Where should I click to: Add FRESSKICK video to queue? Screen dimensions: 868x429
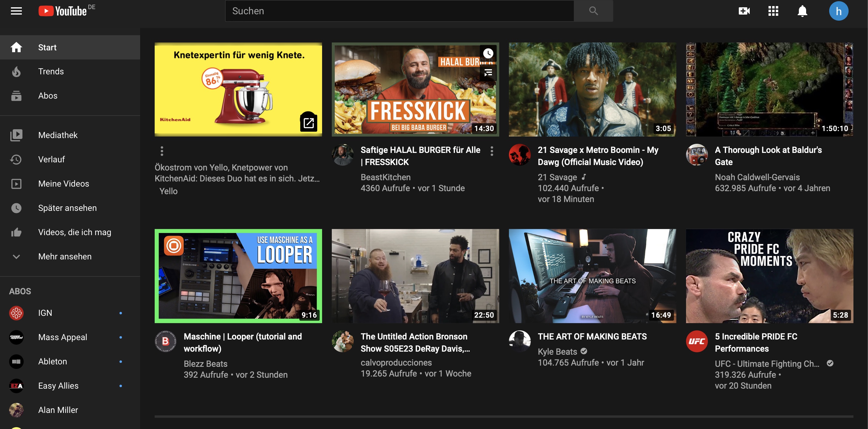click(488, 73)
